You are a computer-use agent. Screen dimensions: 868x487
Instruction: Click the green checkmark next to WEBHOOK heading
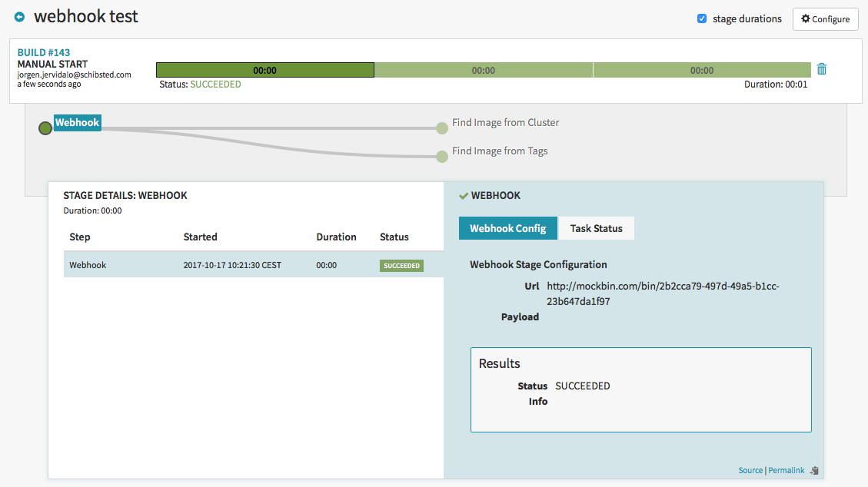tap(462, 195)
